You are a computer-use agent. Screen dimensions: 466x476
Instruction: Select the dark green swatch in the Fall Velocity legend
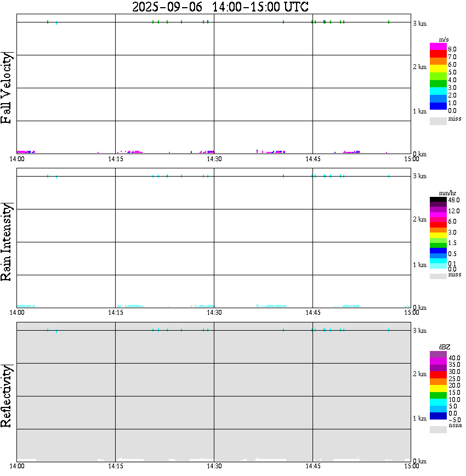tap(438, 83)
